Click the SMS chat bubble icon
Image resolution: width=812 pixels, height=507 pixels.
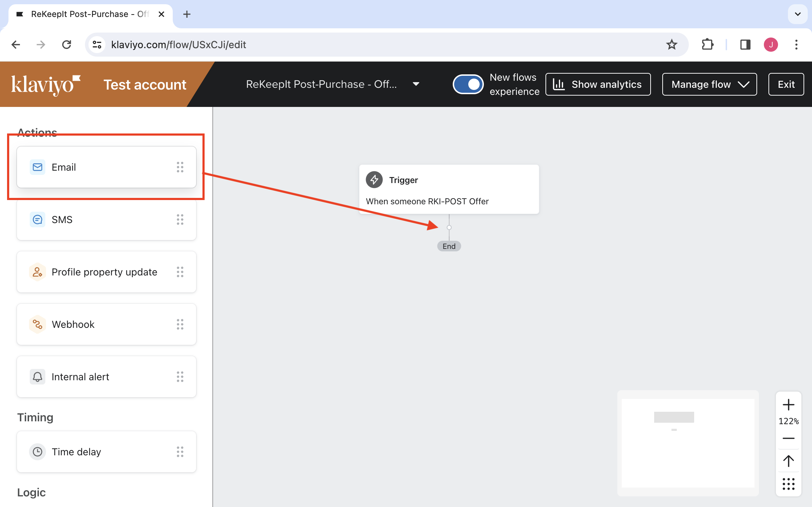pyautogui.click(x=37, y=220)
